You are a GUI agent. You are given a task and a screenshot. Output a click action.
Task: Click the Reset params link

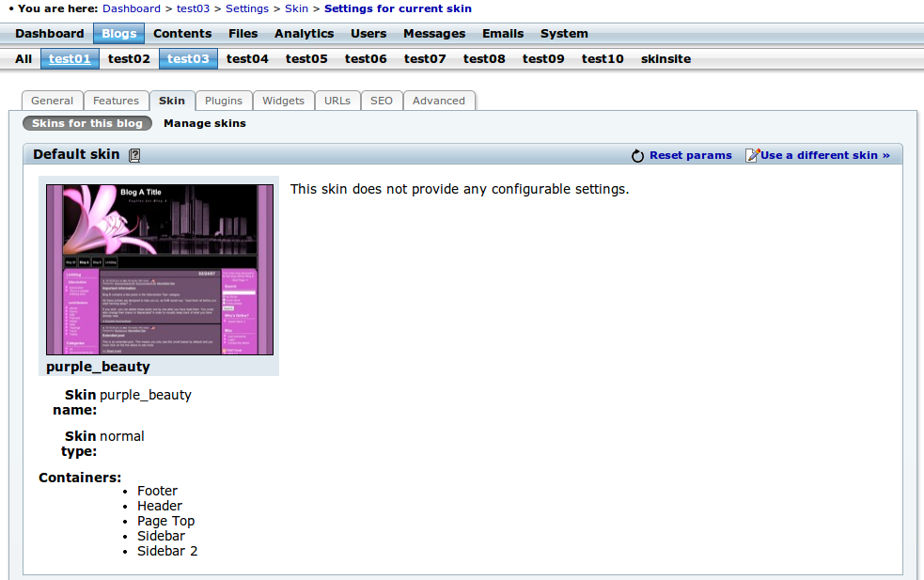pos(691,155)
